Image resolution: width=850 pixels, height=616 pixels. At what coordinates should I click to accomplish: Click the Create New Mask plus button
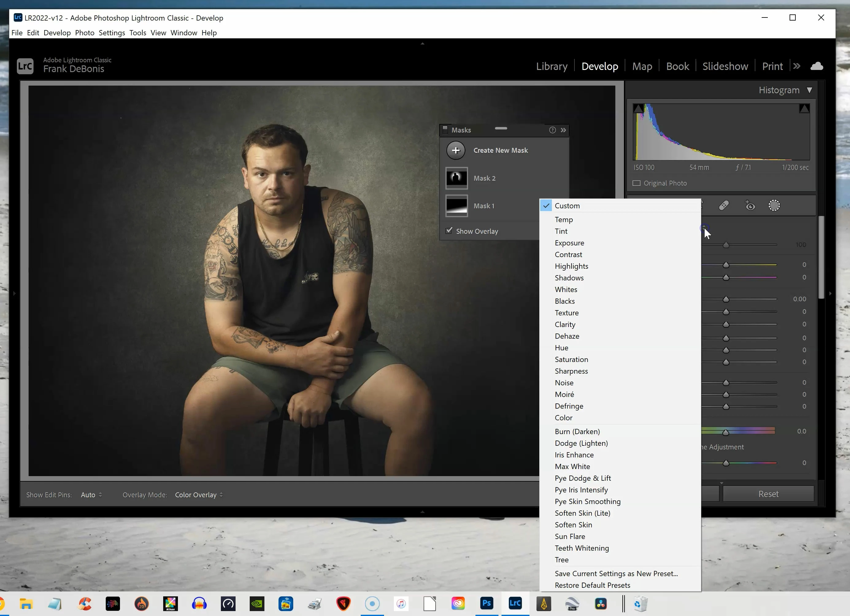[x=456, y=150]
